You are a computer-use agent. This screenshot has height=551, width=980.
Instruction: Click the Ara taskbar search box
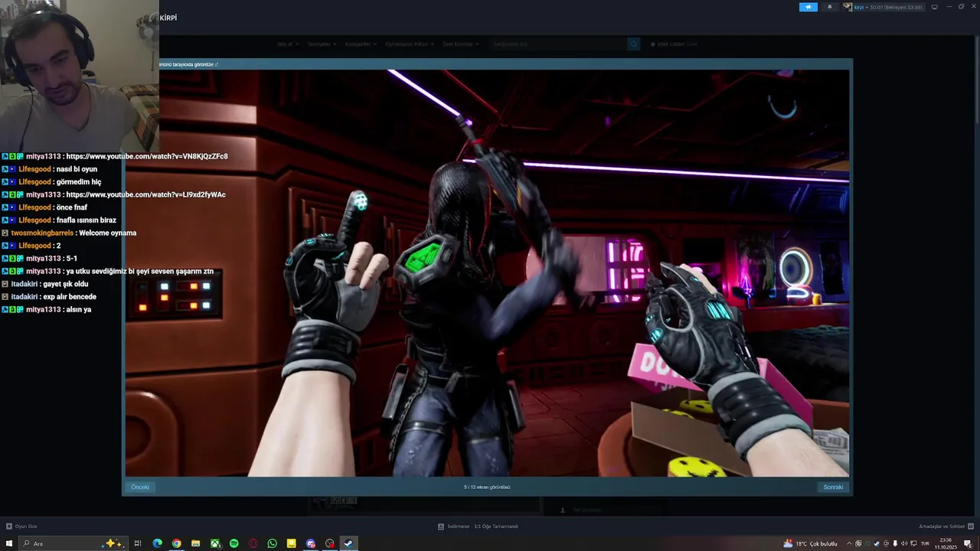coord(73,543)
